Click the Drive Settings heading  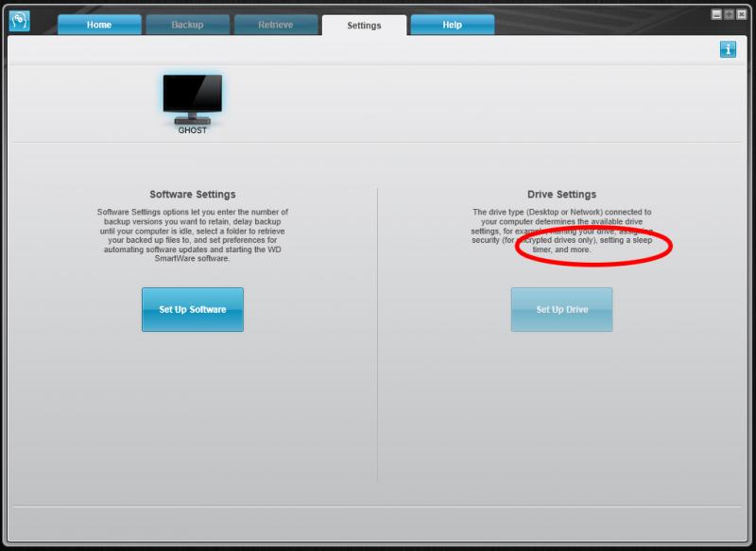[561, 195]
